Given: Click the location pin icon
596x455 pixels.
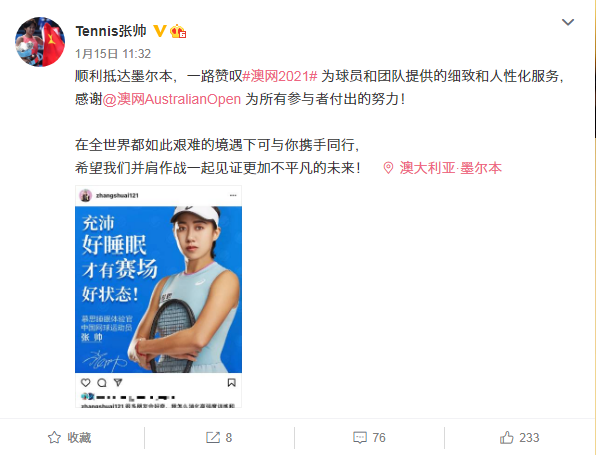Looking at the screenshot, I should [388, 168].
